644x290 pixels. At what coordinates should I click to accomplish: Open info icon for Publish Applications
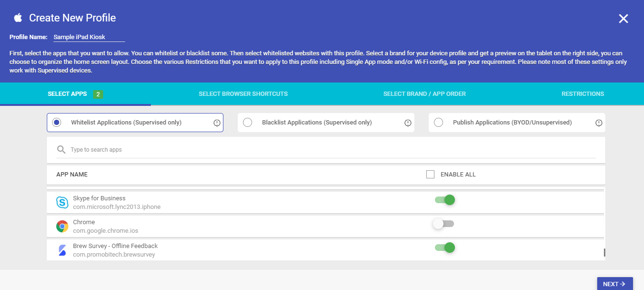point(599,123)
